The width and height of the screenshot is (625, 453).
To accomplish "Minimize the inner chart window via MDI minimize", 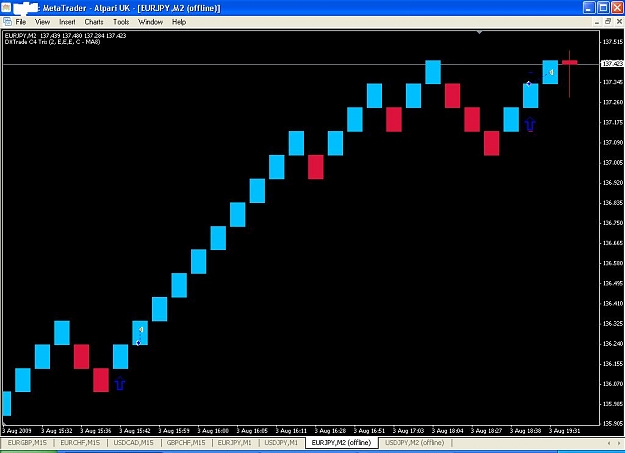I will (597, 22).
